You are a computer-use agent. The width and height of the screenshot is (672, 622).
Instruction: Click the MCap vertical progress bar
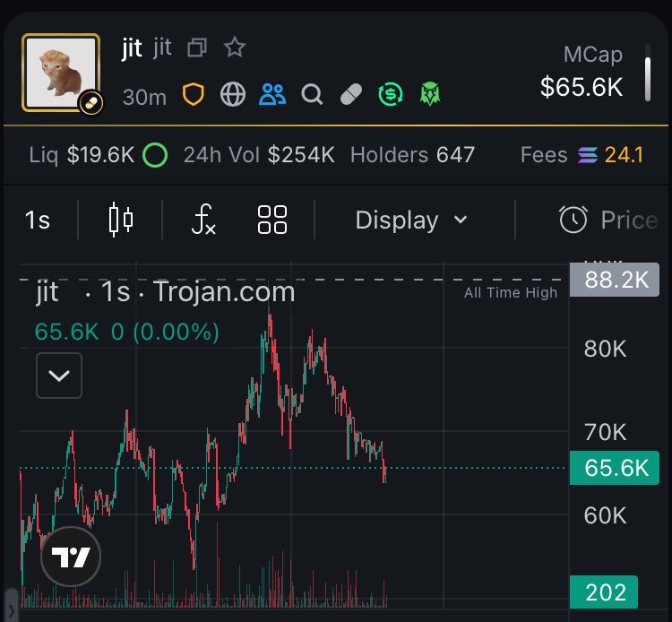(648, 73)
